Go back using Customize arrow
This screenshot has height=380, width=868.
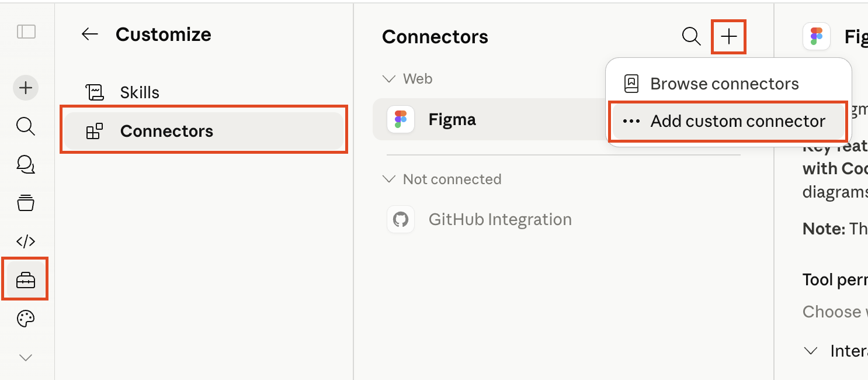tap(89, 34)
